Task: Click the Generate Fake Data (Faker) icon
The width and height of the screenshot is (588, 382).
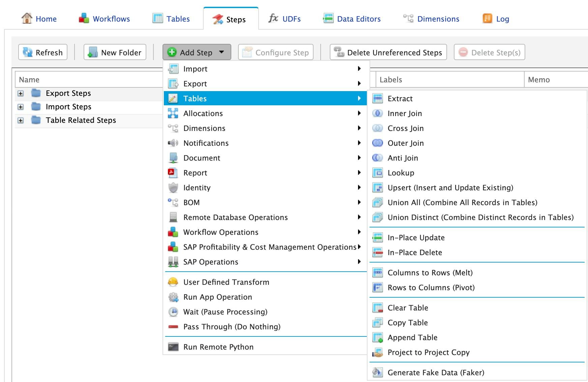Action: (x=377, y=373)
